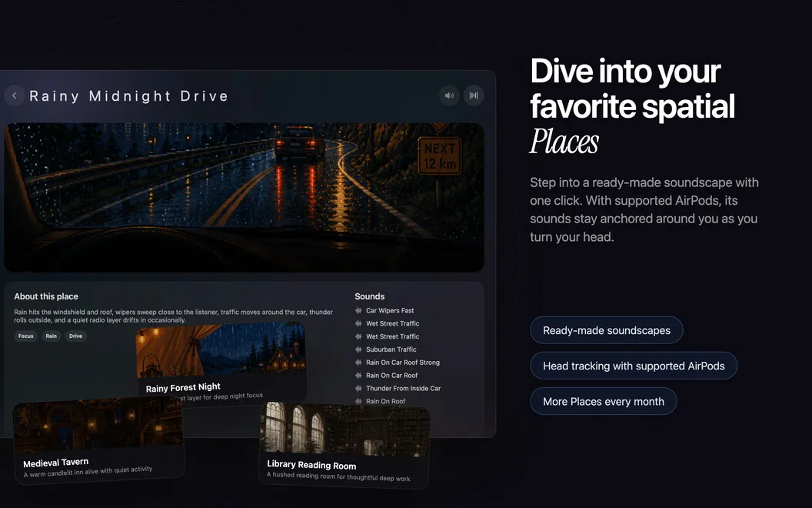This screenshot has width=812, height=508.
Task: Select the Drive tag
Action: (75, 336)
